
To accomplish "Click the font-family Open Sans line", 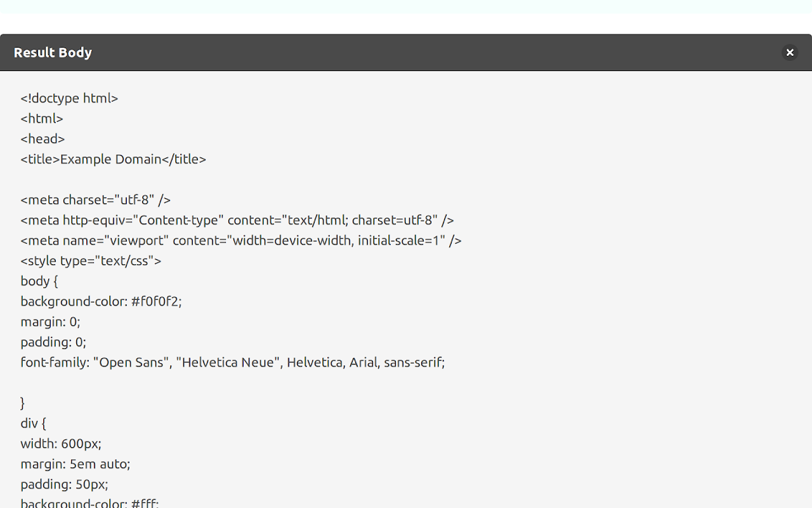I will (x=233, y=362).
